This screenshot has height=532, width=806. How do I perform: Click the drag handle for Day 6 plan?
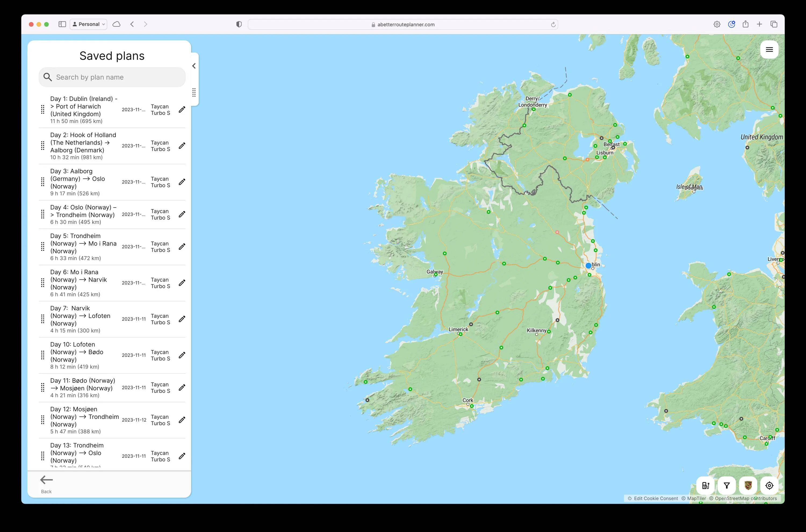tap(43, 283)
